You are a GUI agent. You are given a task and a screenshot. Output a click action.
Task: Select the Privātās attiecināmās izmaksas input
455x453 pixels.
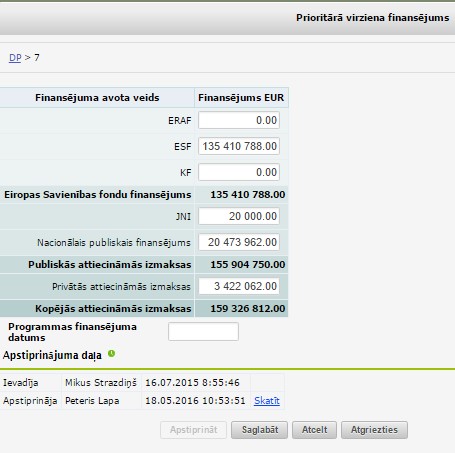tap(239, 286)
